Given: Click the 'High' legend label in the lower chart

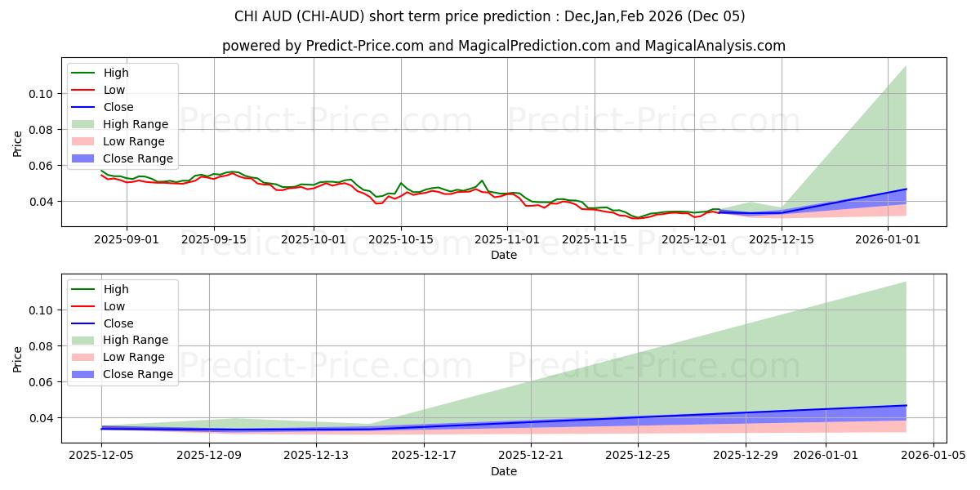Looking at the screenshot, I should [x=117, y=289].
